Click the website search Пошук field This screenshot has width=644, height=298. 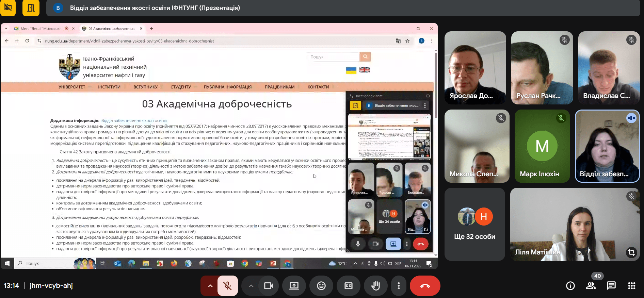pos(333,57)
